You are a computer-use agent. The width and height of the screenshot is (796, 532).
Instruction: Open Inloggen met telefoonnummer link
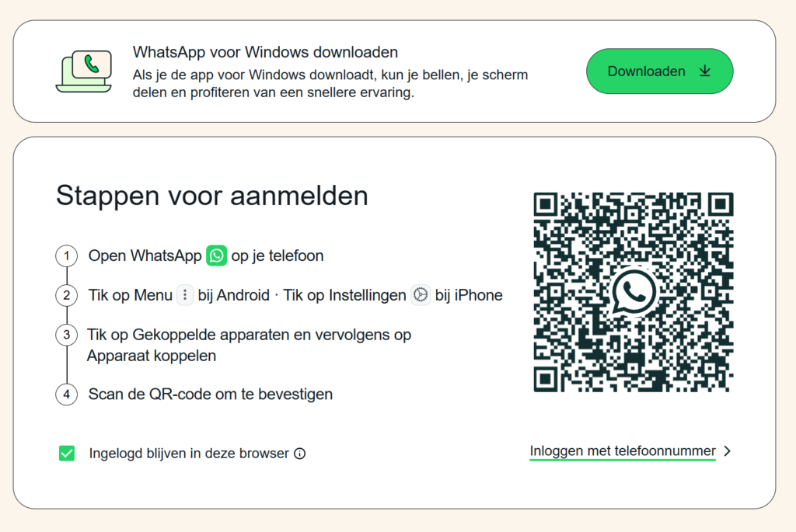pyautogui.click(x=623, y=451)
